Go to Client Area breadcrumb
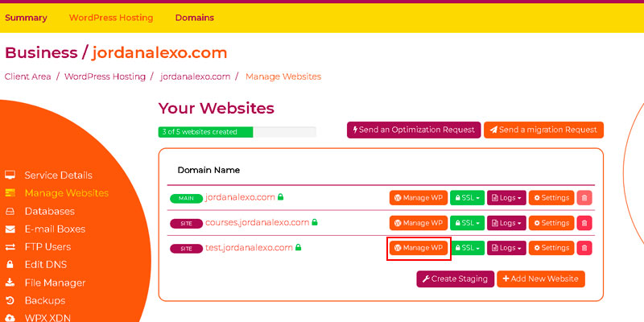 28,76
